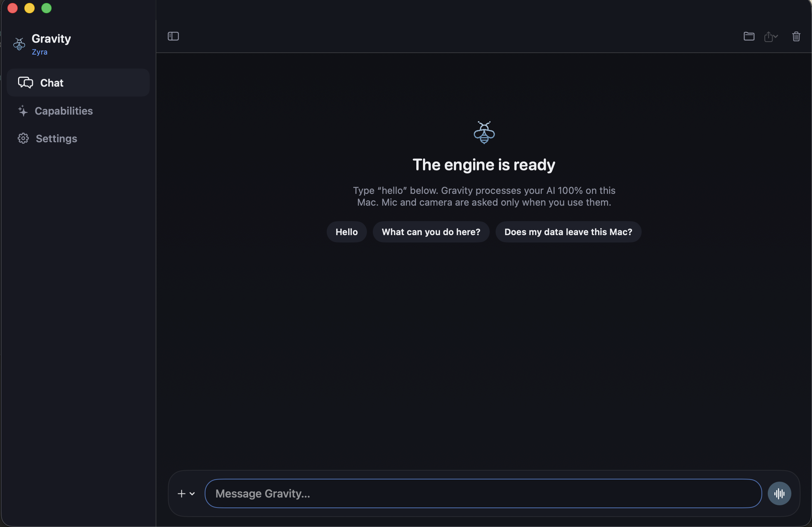
Task: Start voice input with the waveform button
Action: (779, 493)
